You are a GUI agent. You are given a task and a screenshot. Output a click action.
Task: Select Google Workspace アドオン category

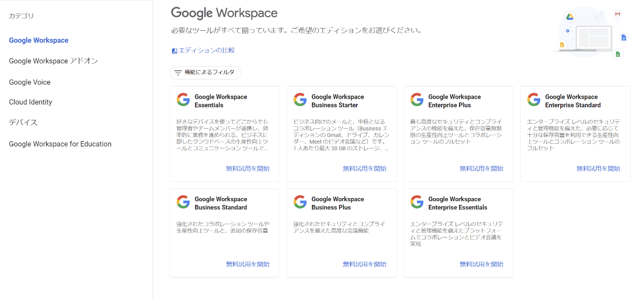[x=53, y=61]
